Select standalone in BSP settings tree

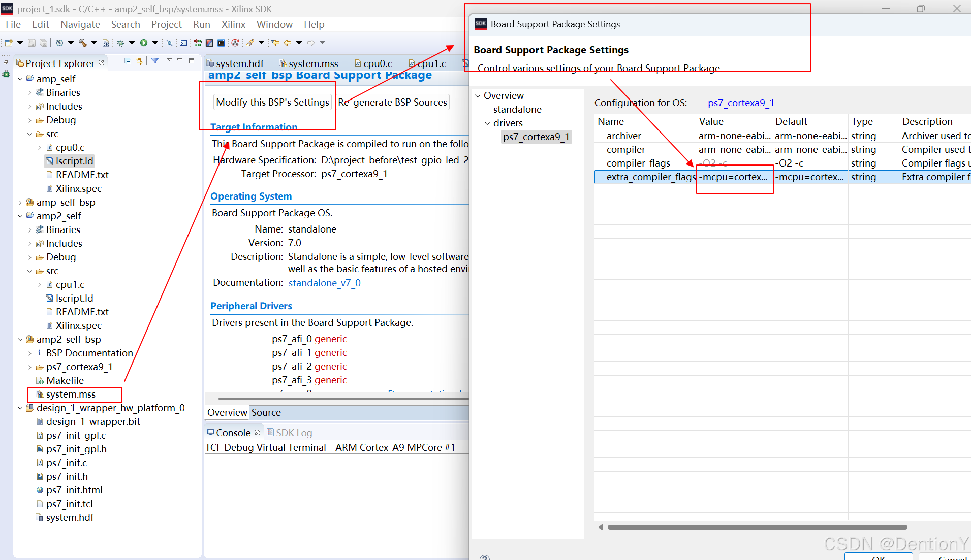click(x=517, y=109)
